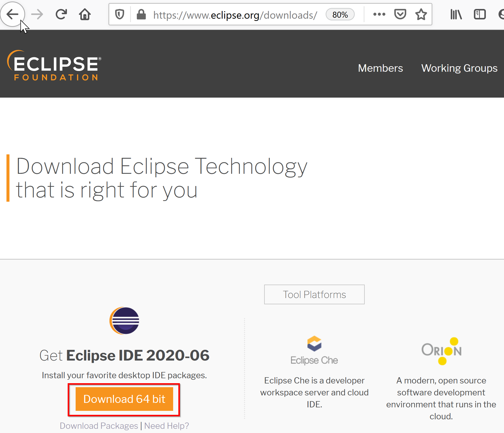Image resolution: width=504 pixels, height=433 pixels.
Task: Click the Download 64 bit button
Action: pos(124,399)
